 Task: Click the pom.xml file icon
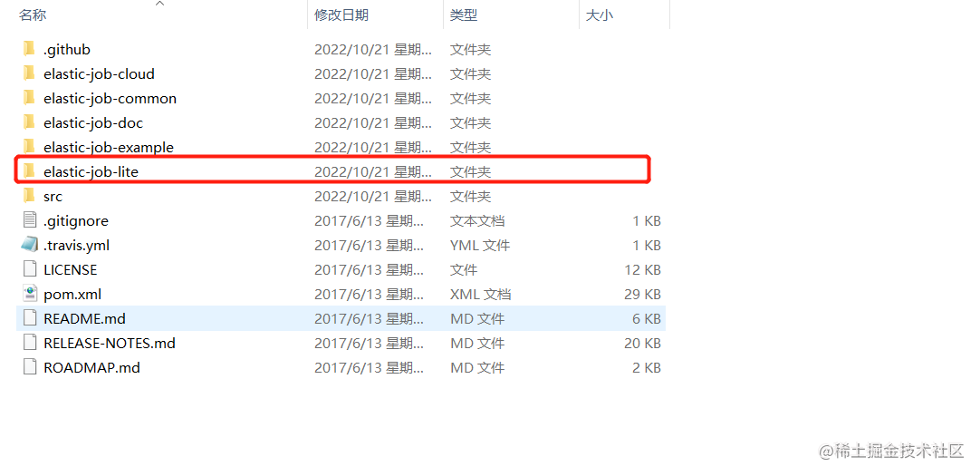[29, 294]
